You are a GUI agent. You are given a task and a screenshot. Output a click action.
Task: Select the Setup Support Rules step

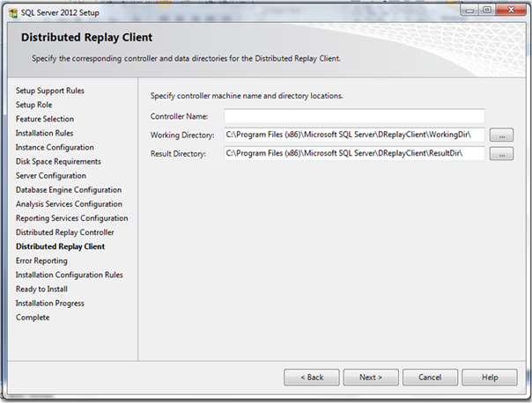pyautogui.click(x=50, y=91)
